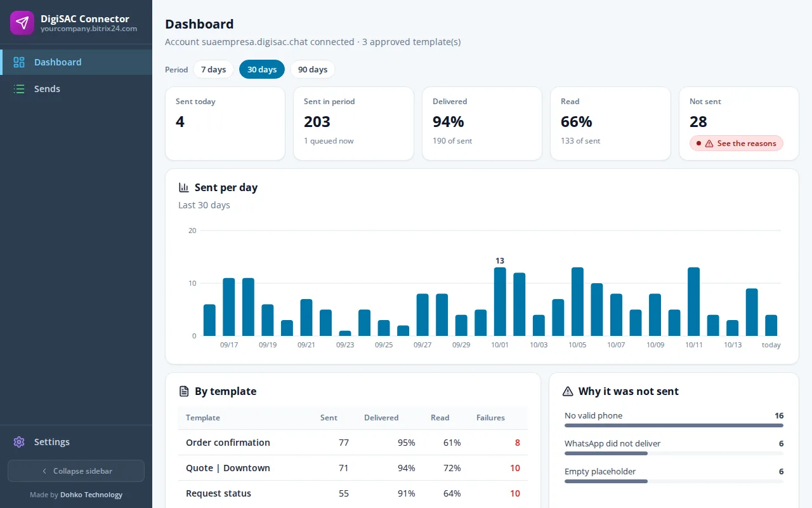
Task: Click the Dashboard grid icon in sidebar
Action: tap(19, 62)
